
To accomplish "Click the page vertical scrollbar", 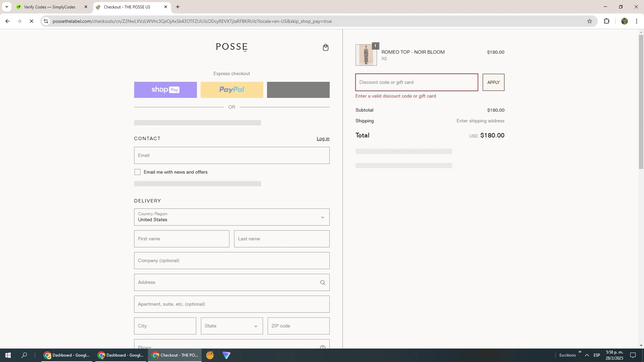I will tap(641, 102).
